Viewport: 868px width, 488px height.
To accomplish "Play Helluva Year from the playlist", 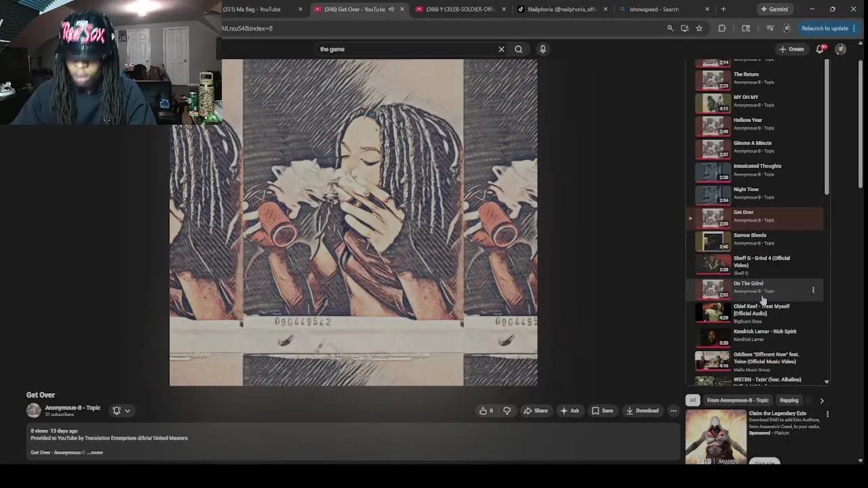I will point(756,125).
